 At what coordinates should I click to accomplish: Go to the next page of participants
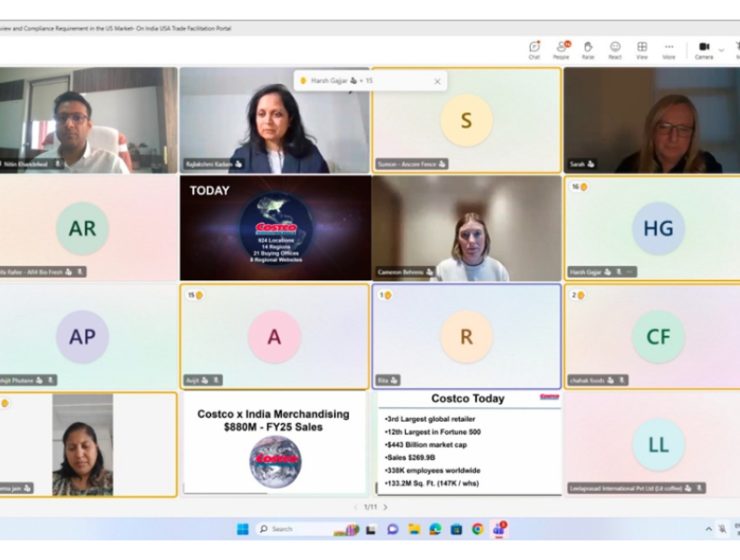[x=386, y=507]
